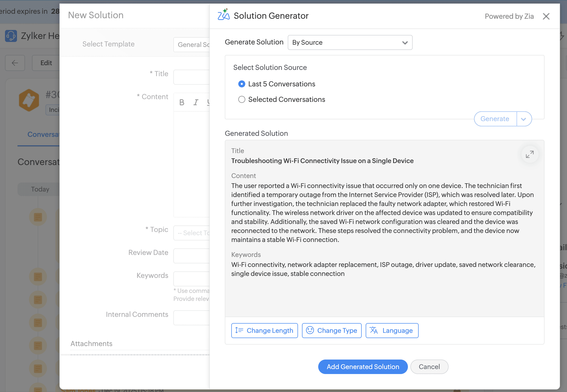Click the orange ticket hexagon icon
The width and height of the screenshot is (567, 392).
tap(29, 100)
